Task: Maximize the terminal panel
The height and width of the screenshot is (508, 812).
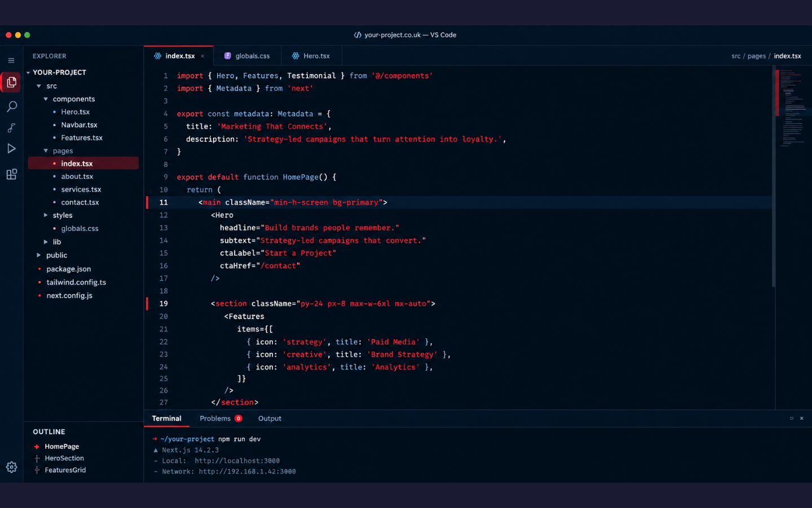Action: tap(792, 418)
